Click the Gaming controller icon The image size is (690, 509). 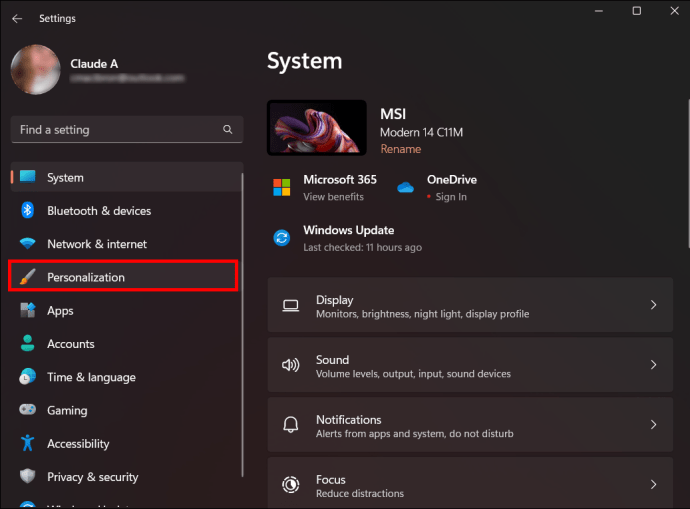(27, 410)
